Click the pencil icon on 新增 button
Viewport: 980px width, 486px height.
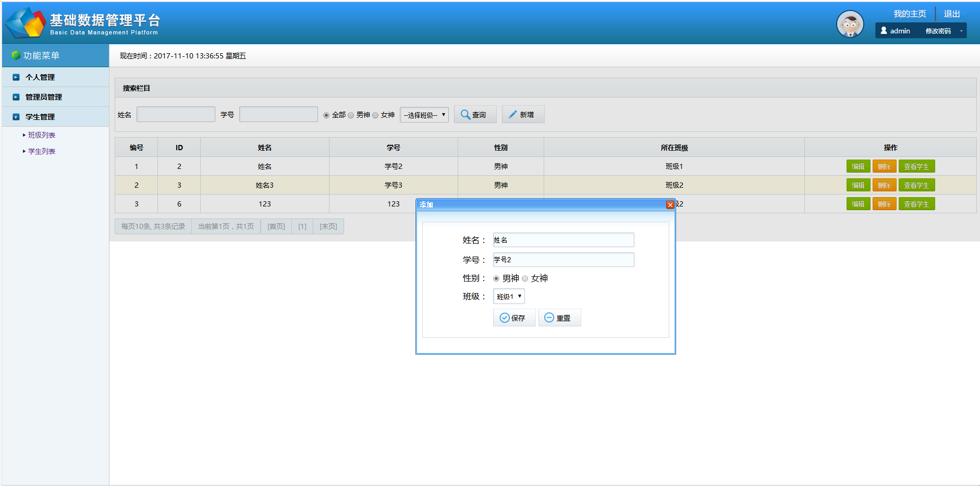coord(512,114)
